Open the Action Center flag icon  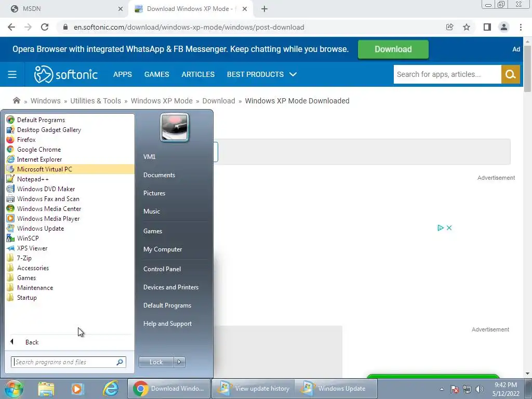point(455,389)
